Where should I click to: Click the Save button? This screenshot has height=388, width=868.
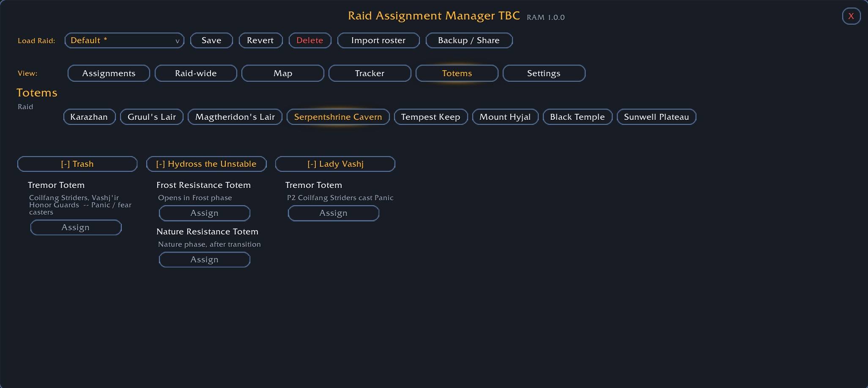tap(211, 41)
